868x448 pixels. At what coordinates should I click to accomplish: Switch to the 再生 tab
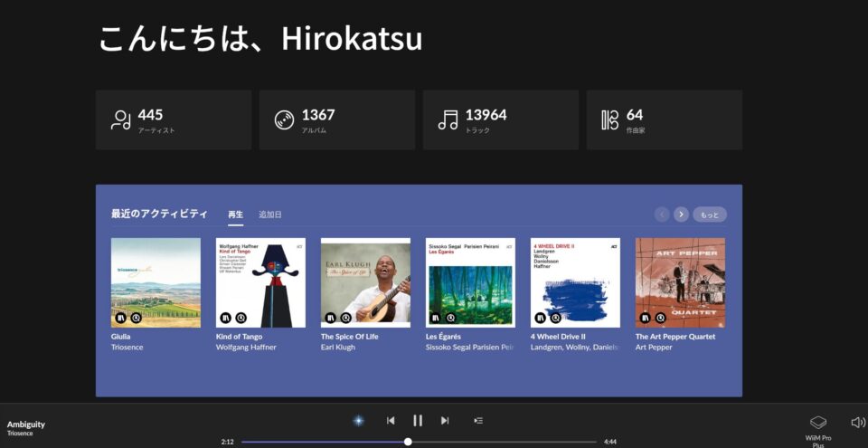[x=235, y=214]
